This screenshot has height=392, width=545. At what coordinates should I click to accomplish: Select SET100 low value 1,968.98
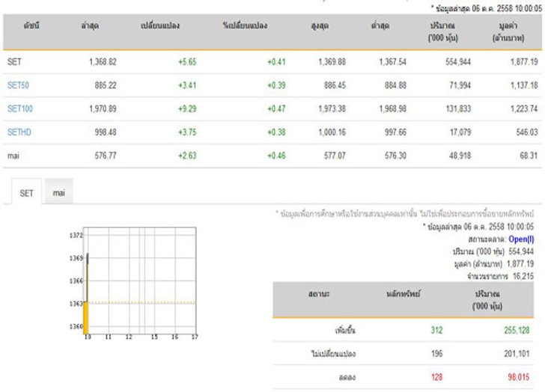coord(392,108)
